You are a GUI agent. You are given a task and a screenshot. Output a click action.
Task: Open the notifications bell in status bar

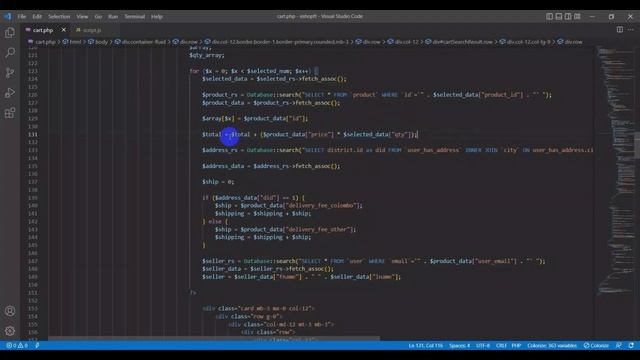tap(631, 345)
